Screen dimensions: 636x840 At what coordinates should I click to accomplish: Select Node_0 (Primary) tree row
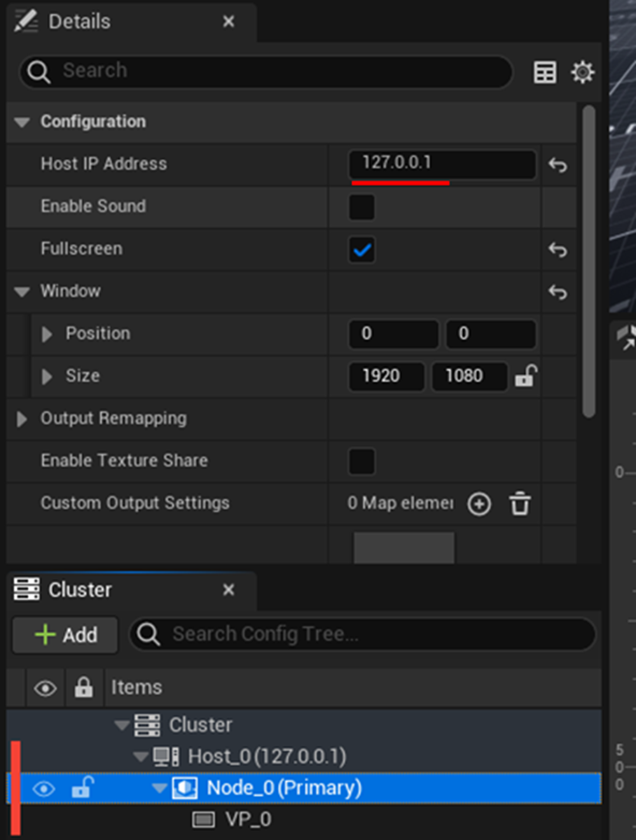coord(304,788)
